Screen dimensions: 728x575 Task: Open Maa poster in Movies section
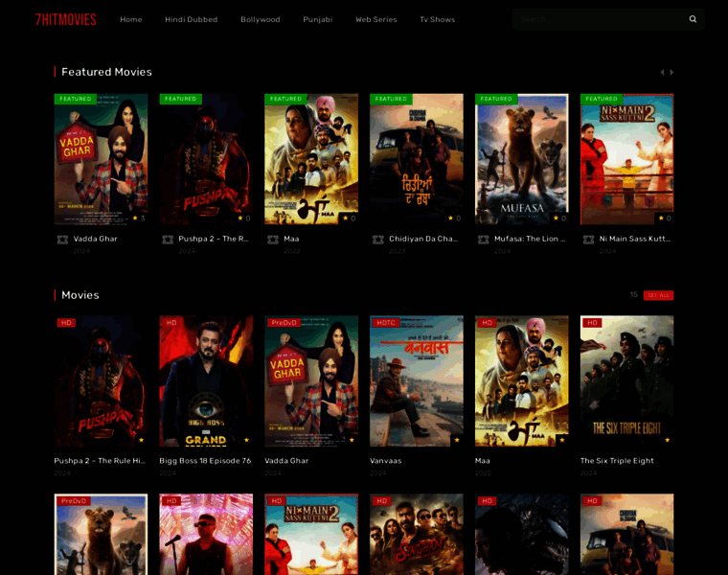522,381
